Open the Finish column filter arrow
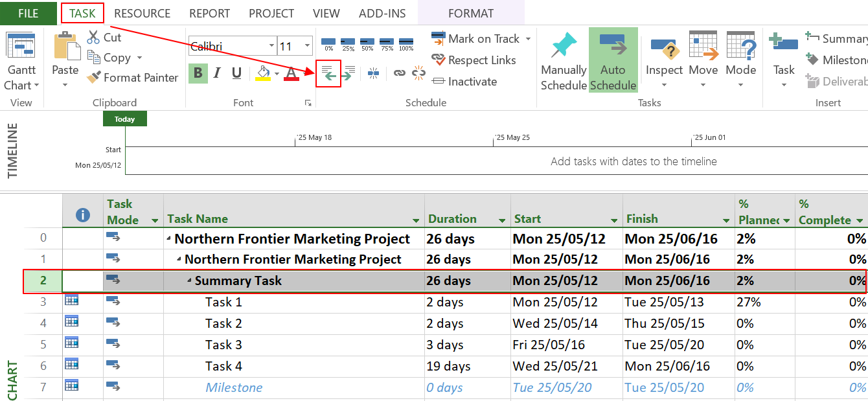Image resolution: width=868 pixels, height=401 pixels. 726,220
